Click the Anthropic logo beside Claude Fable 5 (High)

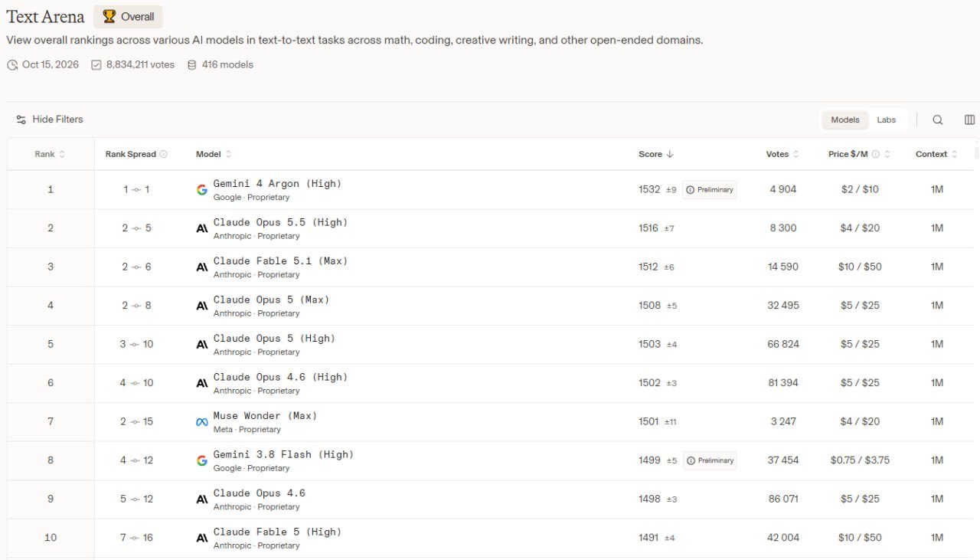point(202,538)
